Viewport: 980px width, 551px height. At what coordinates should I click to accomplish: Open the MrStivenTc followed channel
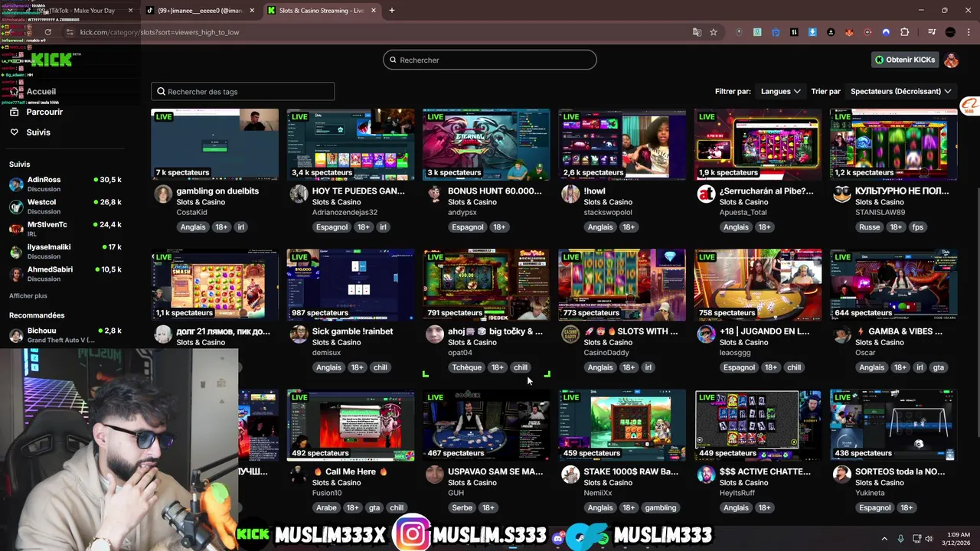65,229
